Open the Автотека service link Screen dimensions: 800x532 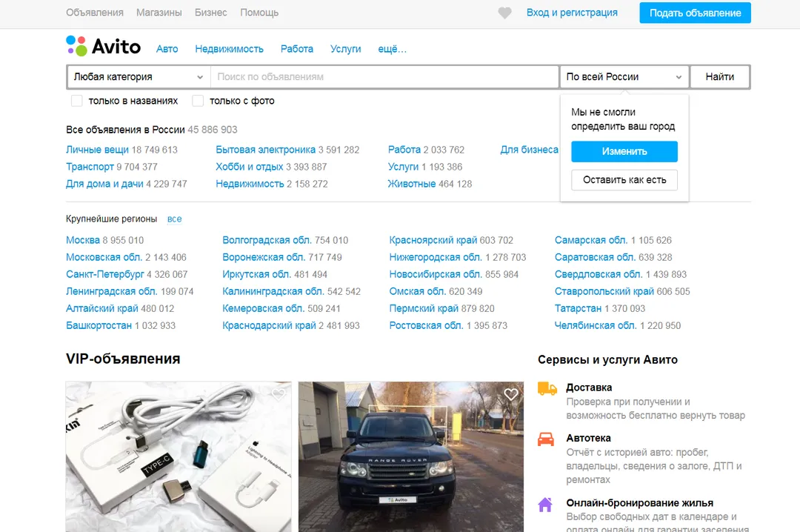(588, 438)
